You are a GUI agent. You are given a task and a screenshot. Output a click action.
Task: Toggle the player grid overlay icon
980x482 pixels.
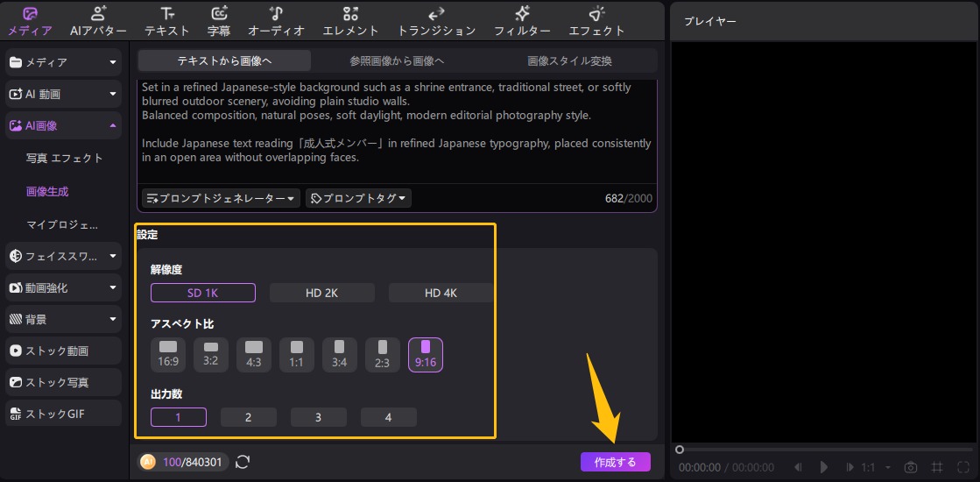point(937,467)
